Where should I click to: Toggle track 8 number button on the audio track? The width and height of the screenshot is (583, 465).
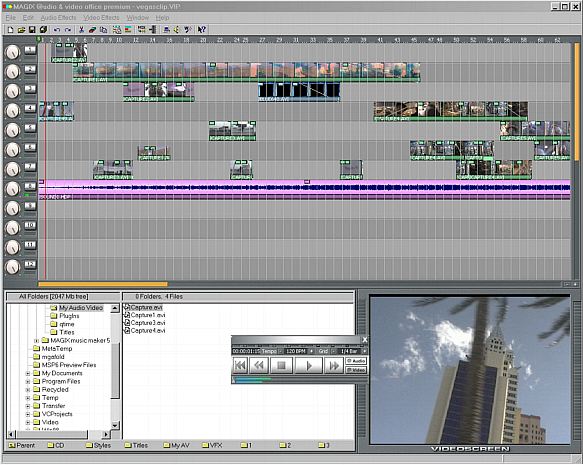point(30,187)
